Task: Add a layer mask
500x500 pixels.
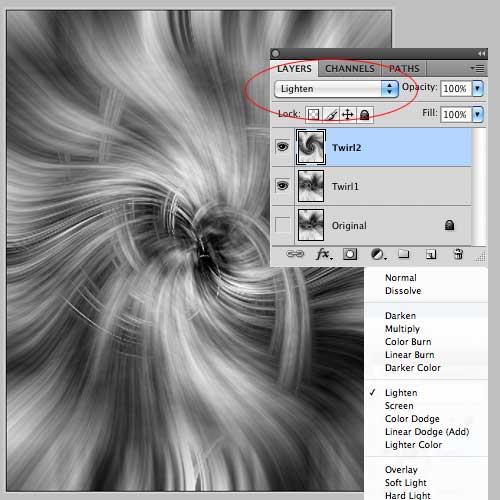Action: coord(350,254)
